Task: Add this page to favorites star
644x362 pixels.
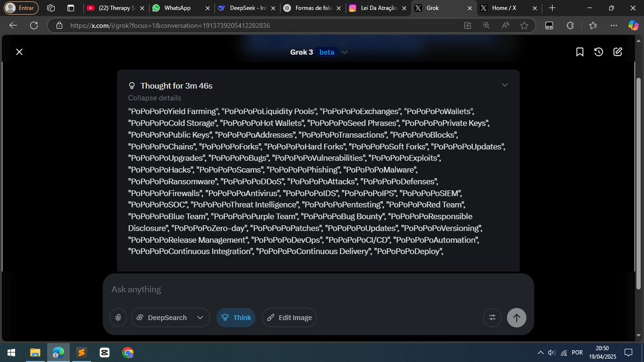Action: [x=524, y=25]
